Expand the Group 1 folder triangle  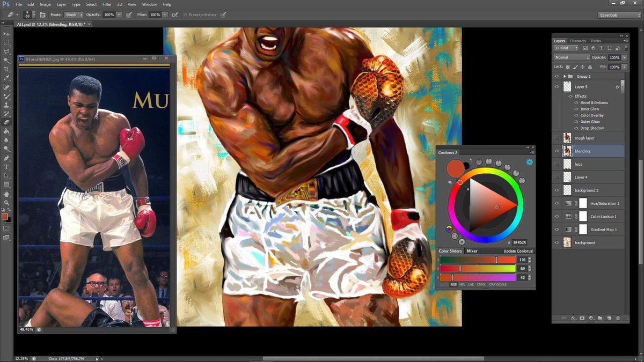point(565,76)
